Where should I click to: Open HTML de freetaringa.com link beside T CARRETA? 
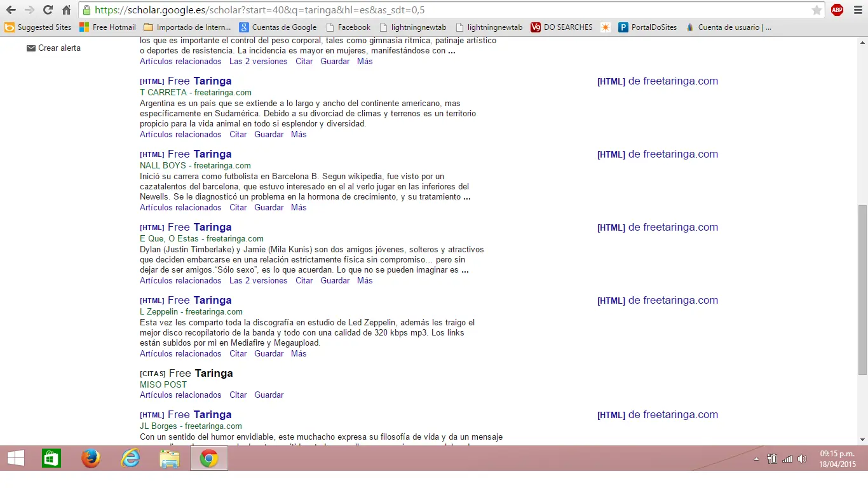[x=658, y=81]
